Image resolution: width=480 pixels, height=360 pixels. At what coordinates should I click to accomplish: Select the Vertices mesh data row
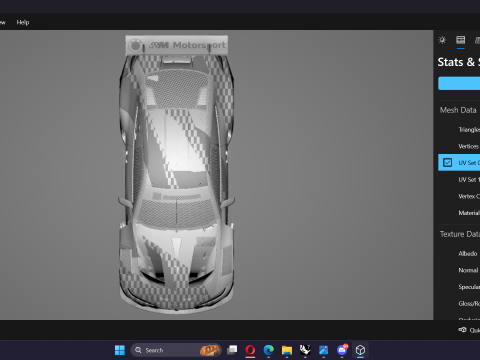click(459, 146)
